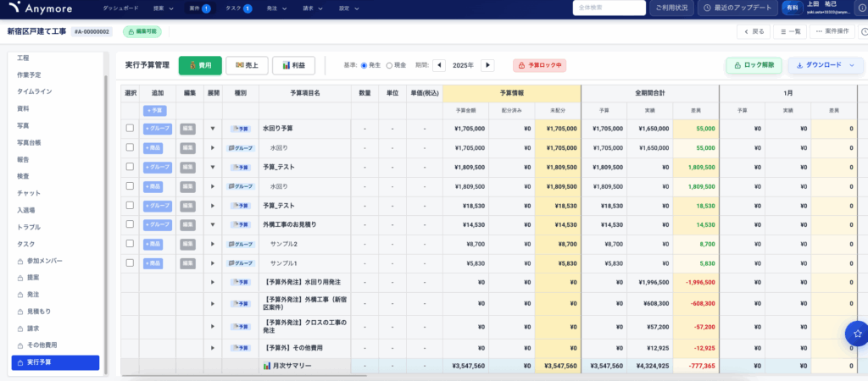
Task: Go to ダッシュボード in top navigation
Action: [120, 8]
